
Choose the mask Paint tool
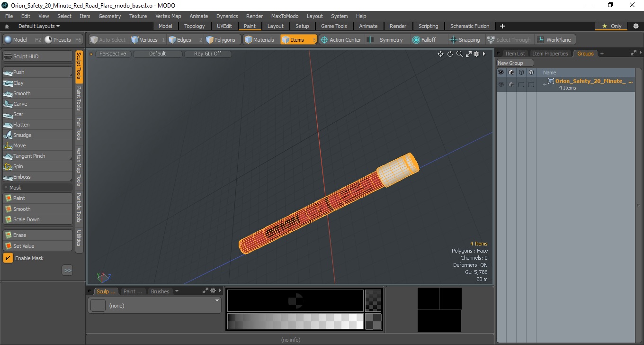(37, 198)
